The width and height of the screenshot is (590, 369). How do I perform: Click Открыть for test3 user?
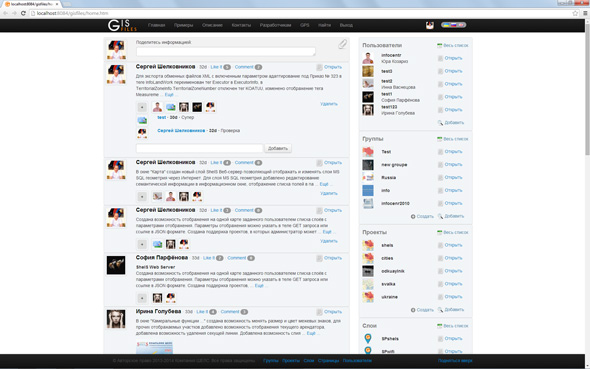pyautogui.click(x=453, y=71)
